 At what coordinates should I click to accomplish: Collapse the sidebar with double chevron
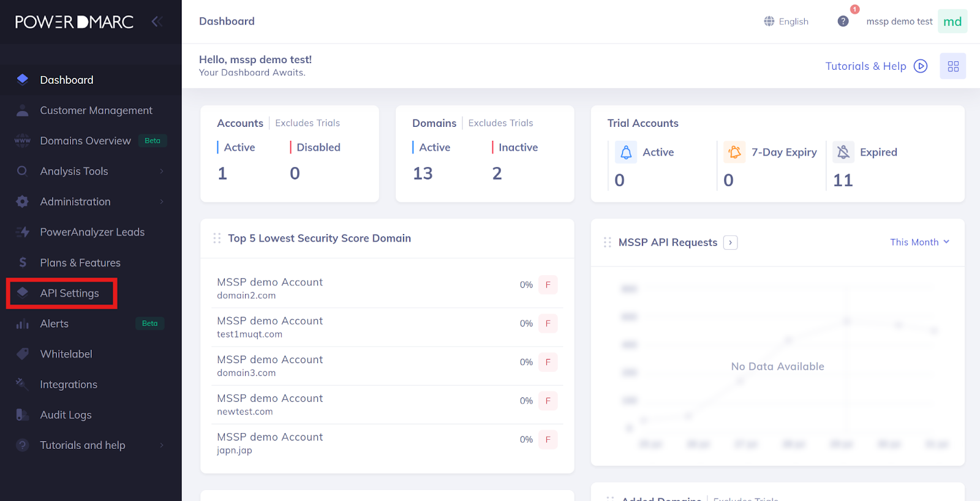pos(157,22)
